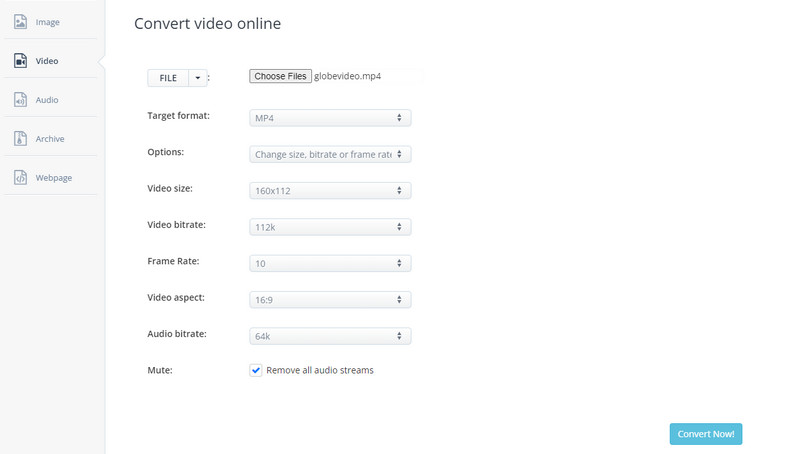
Task: Open Video size 160x112 dropdown
Action: click(x=330, y=190)
